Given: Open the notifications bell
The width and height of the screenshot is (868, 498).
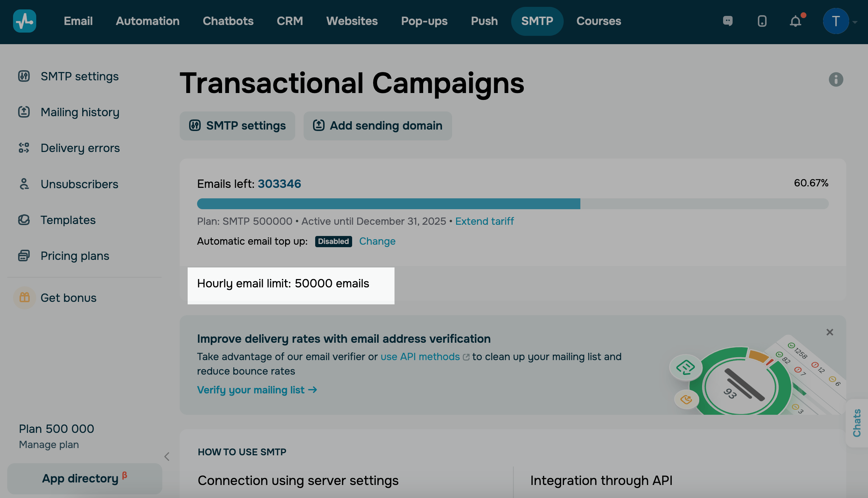Looking at the screenshot, I should pos(796,21).
